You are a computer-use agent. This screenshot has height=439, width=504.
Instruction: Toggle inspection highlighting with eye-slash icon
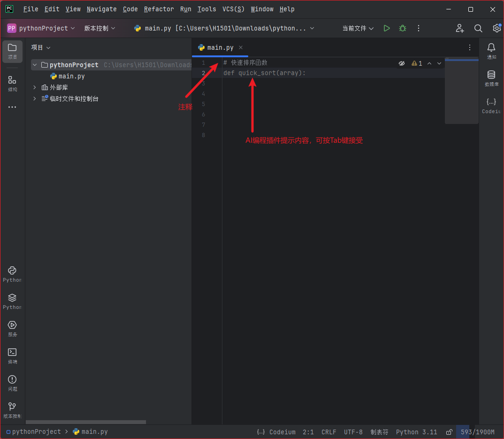402,63
